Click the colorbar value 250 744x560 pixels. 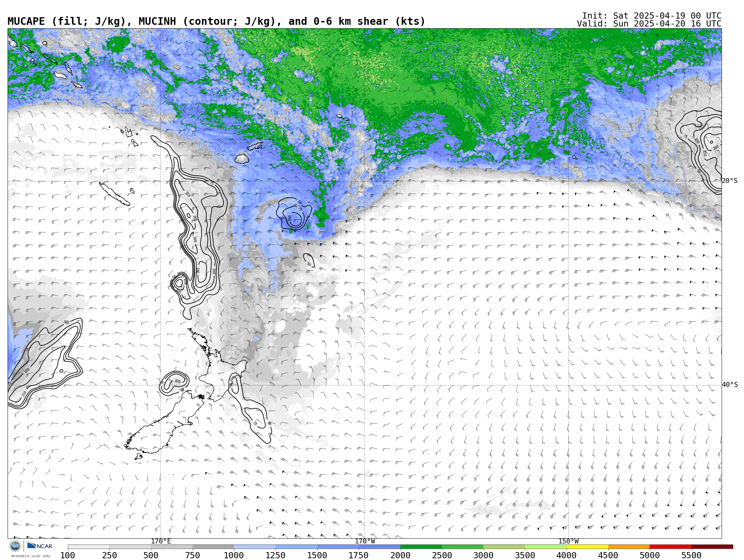110,556
